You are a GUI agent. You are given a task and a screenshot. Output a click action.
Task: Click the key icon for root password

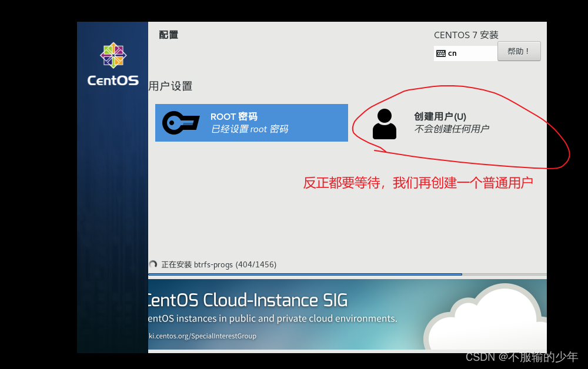click(x=181, y=122)
